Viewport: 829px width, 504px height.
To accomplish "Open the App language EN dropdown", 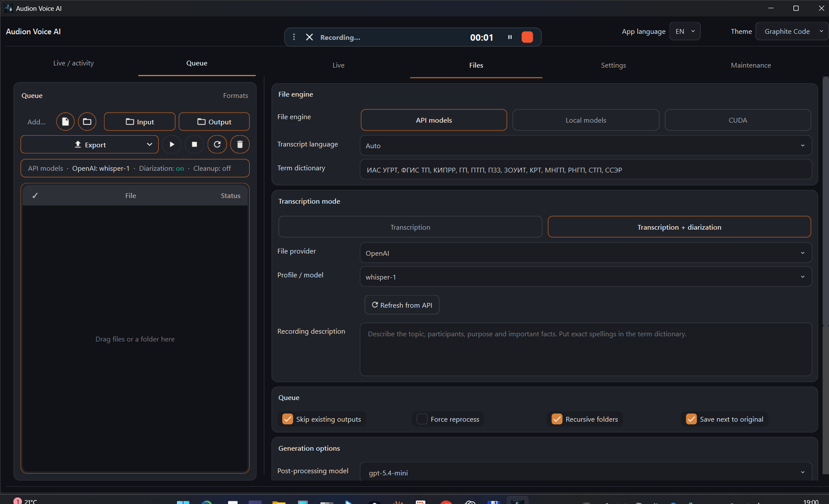I will click(x=685, y=32).
